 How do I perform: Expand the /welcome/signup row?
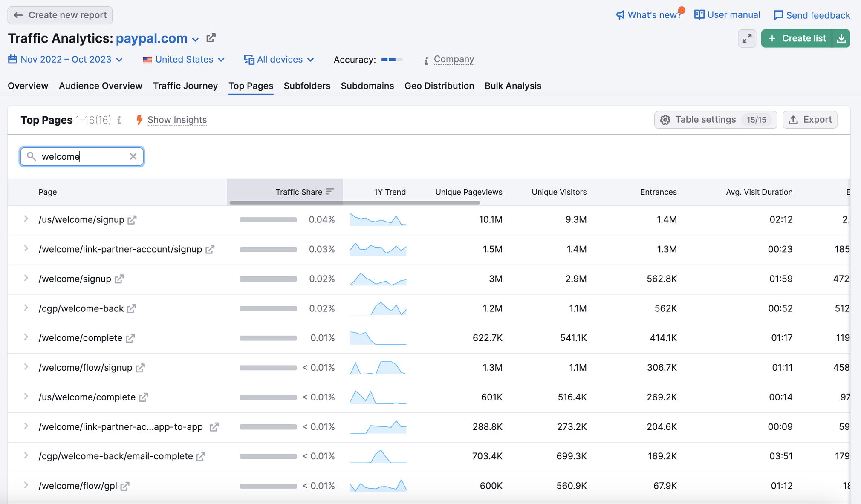pos(26,278)
